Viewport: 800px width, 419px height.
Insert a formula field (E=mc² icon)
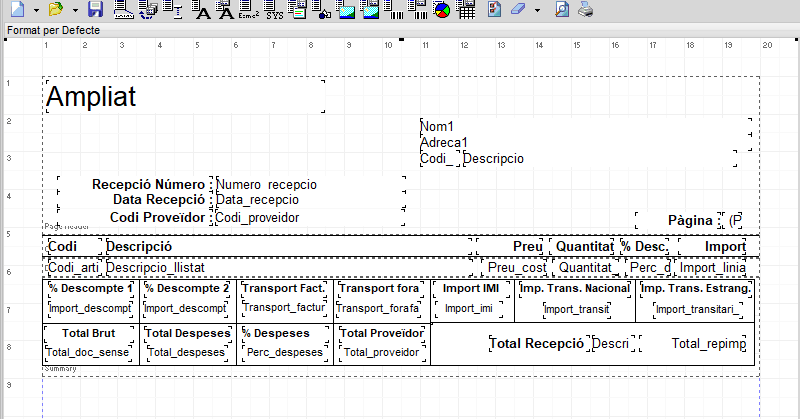point(249,9)
